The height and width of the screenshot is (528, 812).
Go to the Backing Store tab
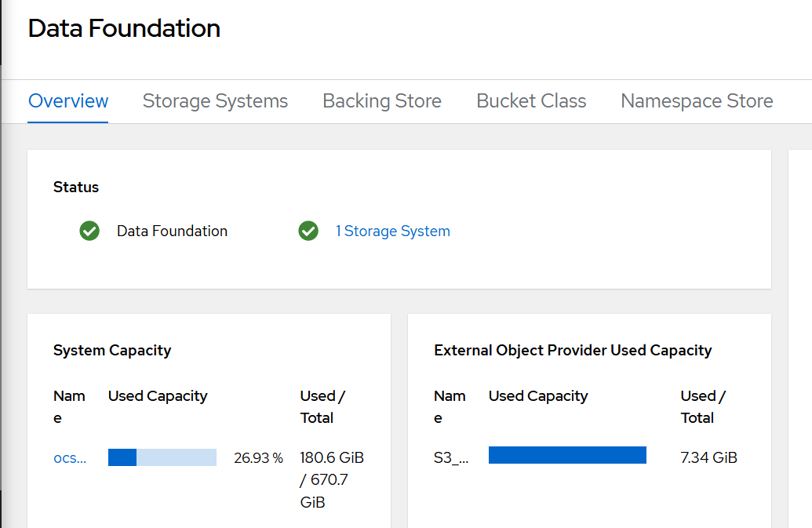382,101
